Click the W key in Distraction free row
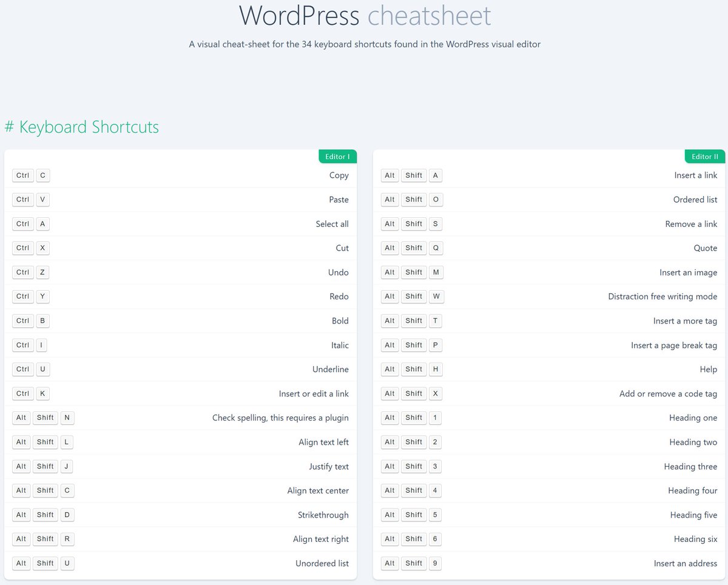 click(x=436, y=297)
